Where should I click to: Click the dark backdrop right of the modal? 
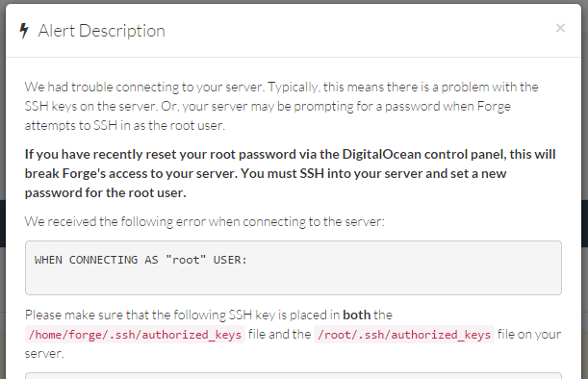584,223
